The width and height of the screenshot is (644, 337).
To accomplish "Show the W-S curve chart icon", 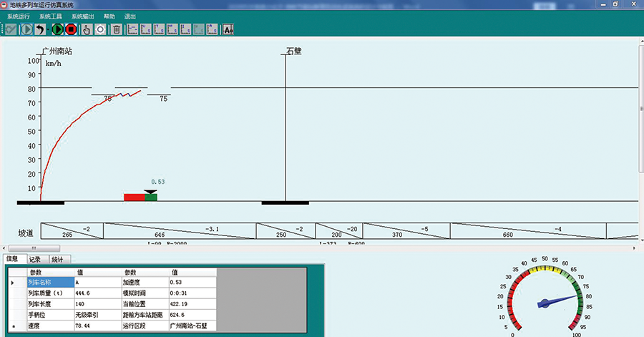I will 172,29.
